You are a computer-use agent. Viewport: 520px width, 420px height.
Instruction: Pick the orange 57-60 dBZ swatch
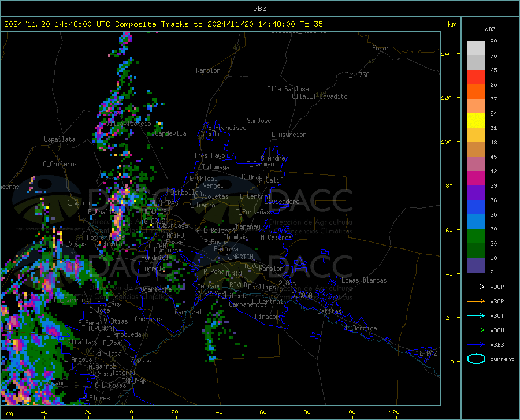click(476, 92)
